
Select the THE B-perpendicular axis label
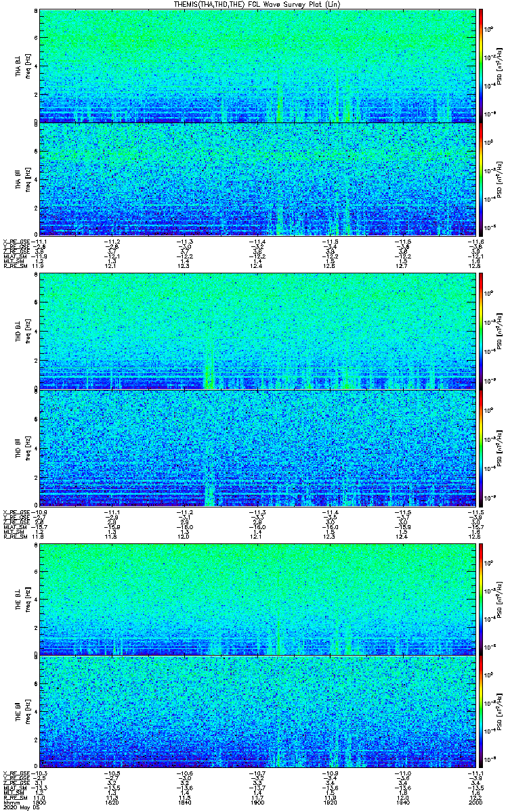tap(19, 599)
